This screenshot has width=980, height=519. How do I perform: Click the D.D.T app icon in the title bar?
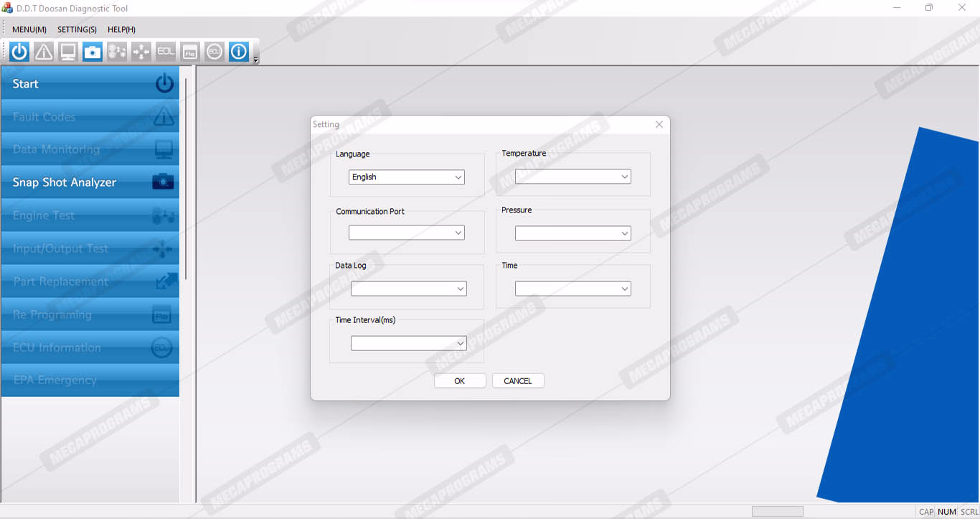click(8, 8)
